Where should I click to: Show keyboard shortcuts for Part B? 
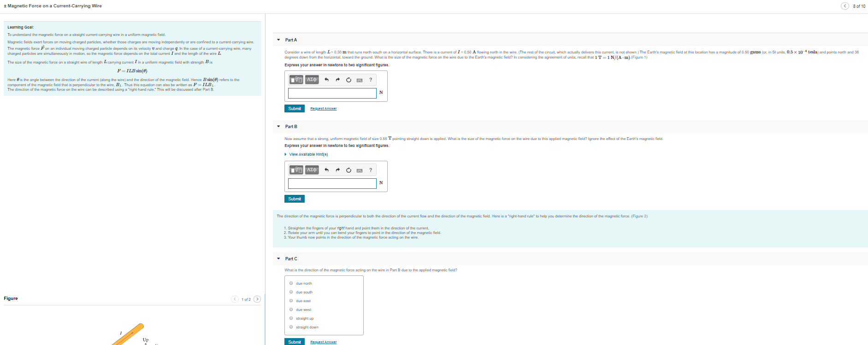[360, 170]
